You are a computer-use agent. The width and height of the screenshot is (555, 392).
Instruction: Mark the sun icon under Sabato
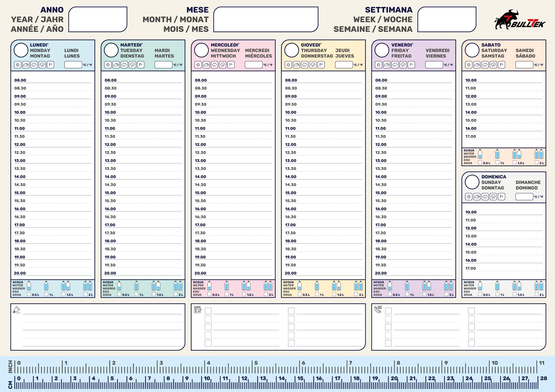(x=469, y=65)
